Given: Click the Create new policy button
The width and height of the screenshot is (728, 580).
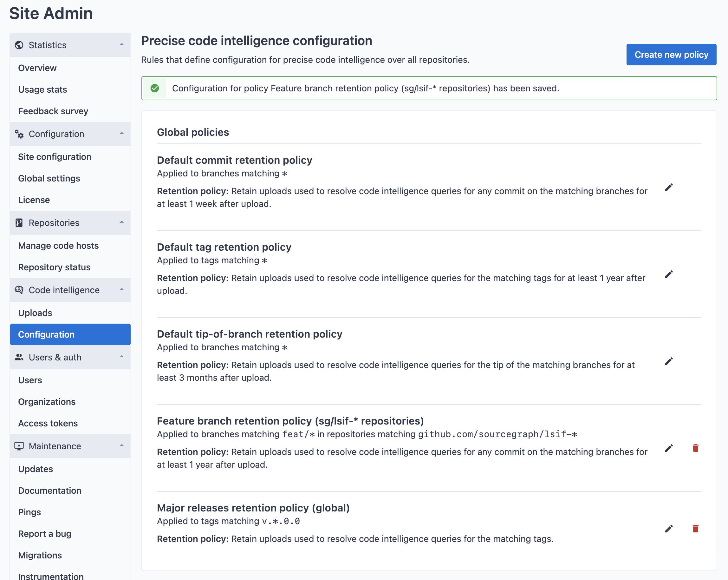Looking at the screenshot, I should tap(671, 54).
